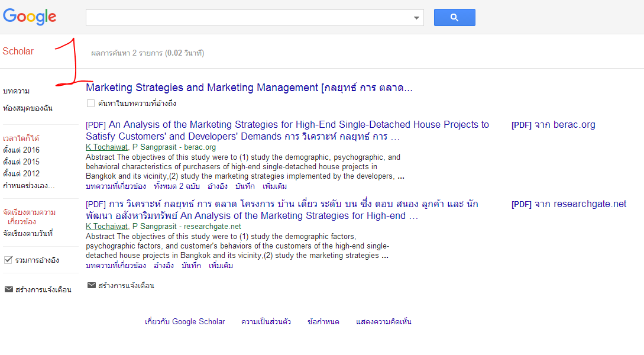Screen dimensions: 644x355
Task: Select บทความ in the sidebar
Action: click(16, 91)
